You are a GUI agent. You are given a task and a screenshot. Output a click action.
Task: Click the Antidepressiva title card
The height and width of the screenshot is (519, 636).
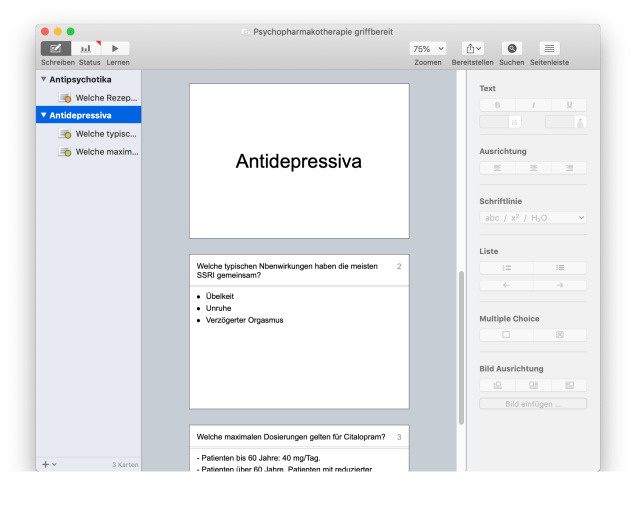299,161
